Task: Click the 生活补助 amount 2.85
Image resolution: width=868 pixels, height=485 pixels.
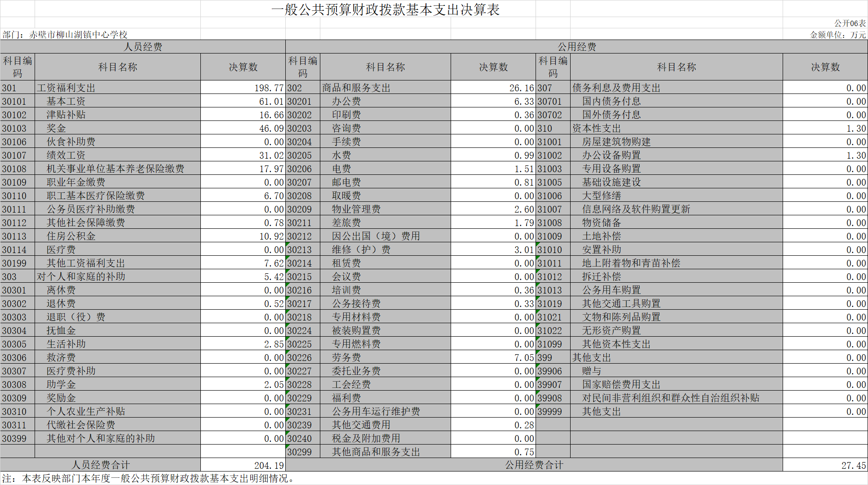Action: pos(243,344)
